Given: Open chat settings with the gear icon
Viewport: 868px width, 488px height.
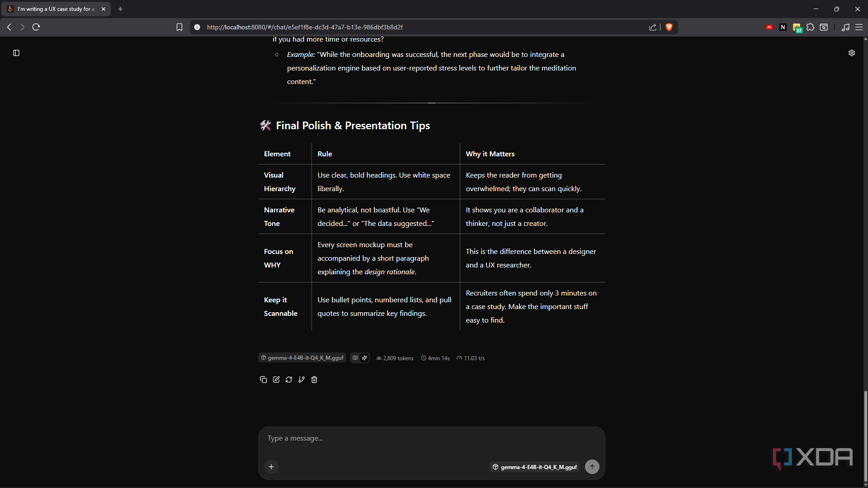Looking at the screenshot, I should pos(852,53).
